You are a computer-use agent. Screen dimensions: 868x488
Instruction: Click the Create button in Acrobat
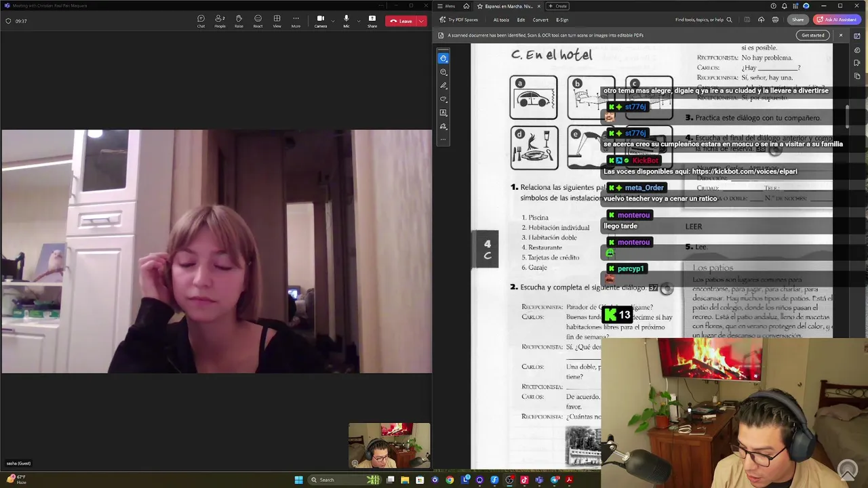[x=558, y=6]
